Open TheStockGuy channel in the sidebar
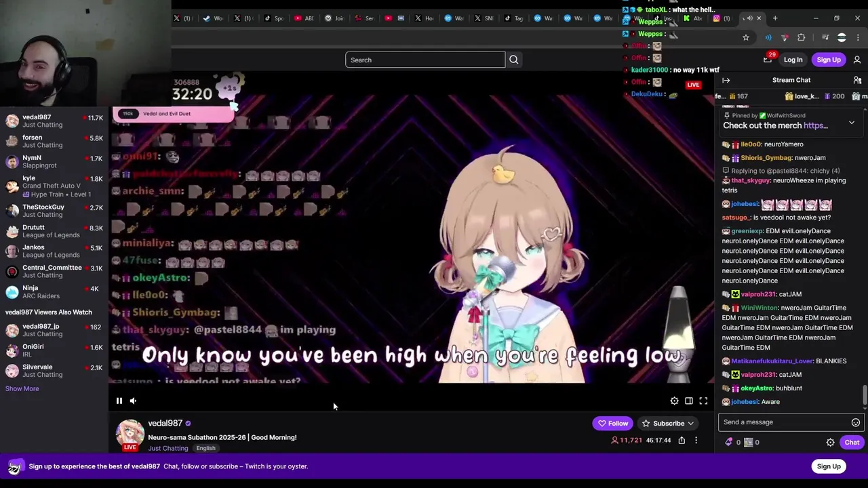Screen dimensions: 868x488 [54, 210]
